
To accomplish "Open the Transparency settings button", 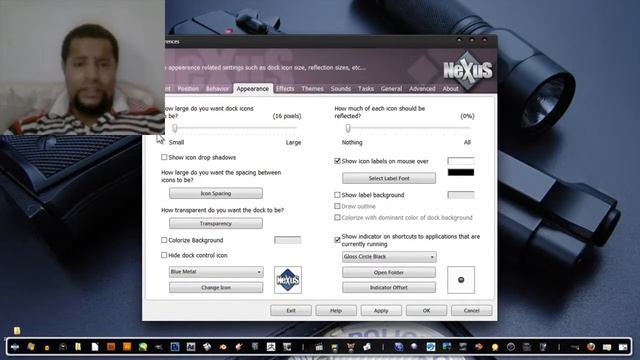I will [216, 224].
